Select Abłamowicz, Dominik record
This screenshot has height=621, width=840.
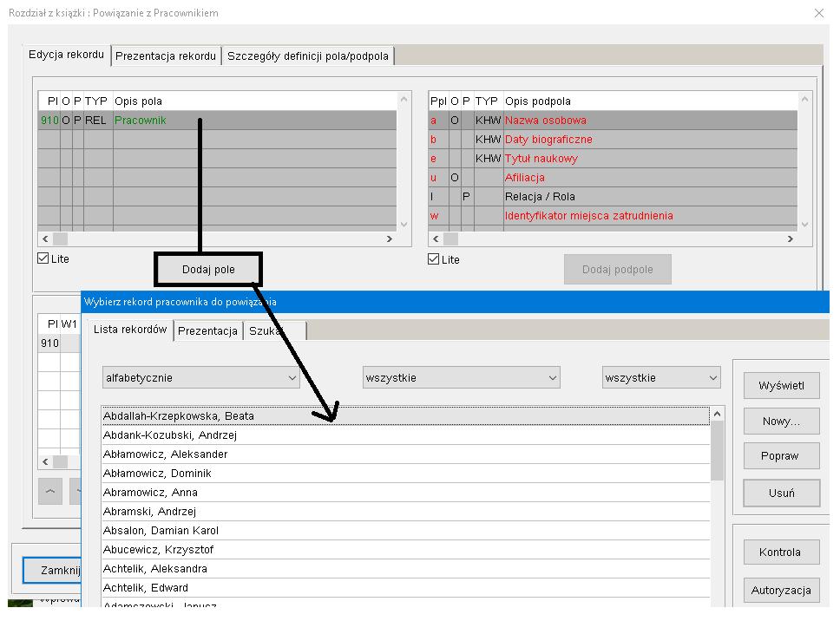405,474
